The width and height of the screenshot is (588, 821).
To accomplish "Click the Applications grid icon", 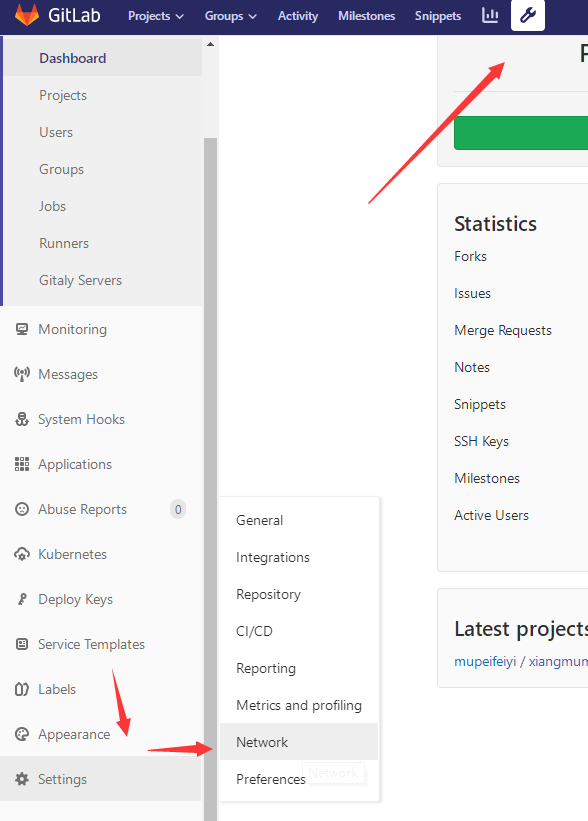I will point(21,464).
